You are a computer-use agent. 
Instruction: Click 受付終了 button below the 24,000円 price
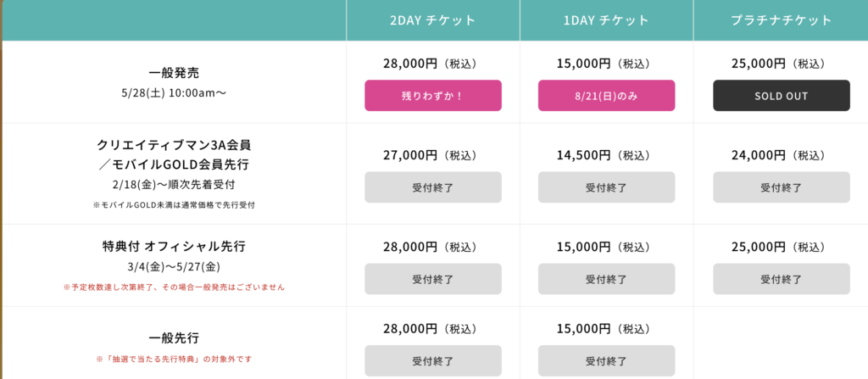(x=781, y=187)
